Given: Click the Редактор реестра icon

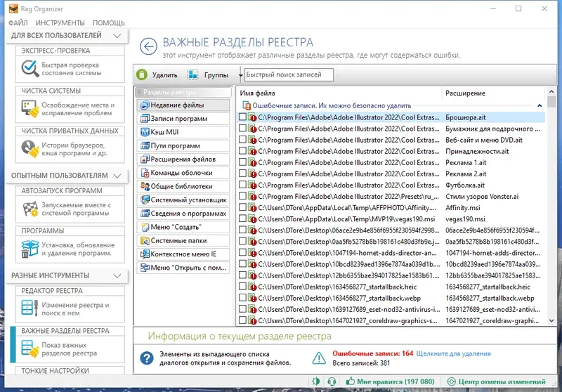Looking at the screenshot, I should pos(30,308).
